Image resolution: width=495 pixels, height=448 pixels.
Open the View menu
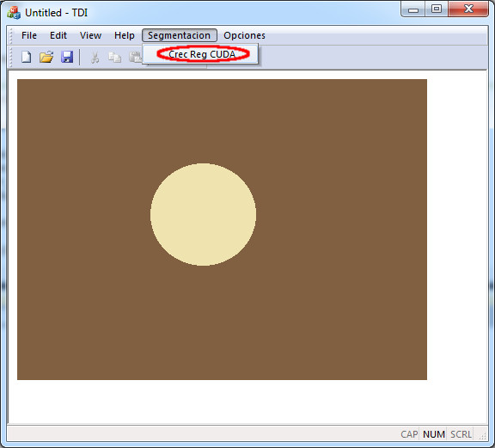[x=90, y=35]
